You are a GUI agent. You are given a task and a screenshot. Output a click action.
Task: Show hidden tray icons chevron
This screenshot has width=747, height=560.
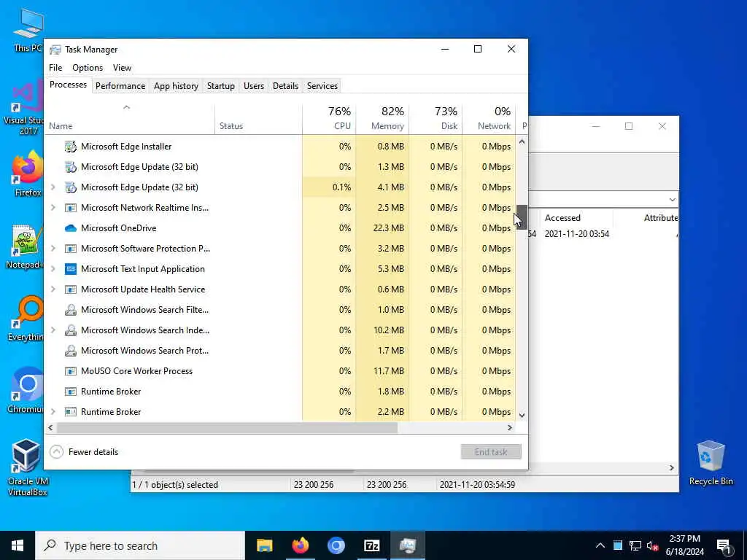(x=600, y=545)
